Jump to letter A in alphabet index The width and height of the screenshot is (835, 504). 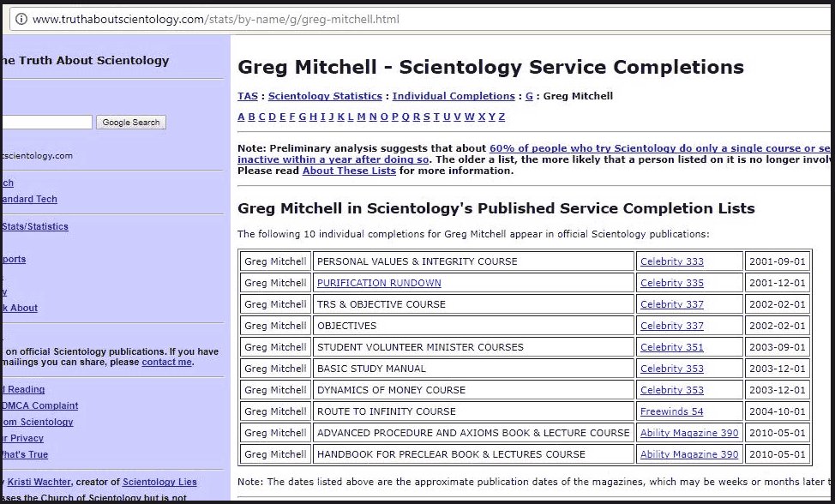coord(241,117)
